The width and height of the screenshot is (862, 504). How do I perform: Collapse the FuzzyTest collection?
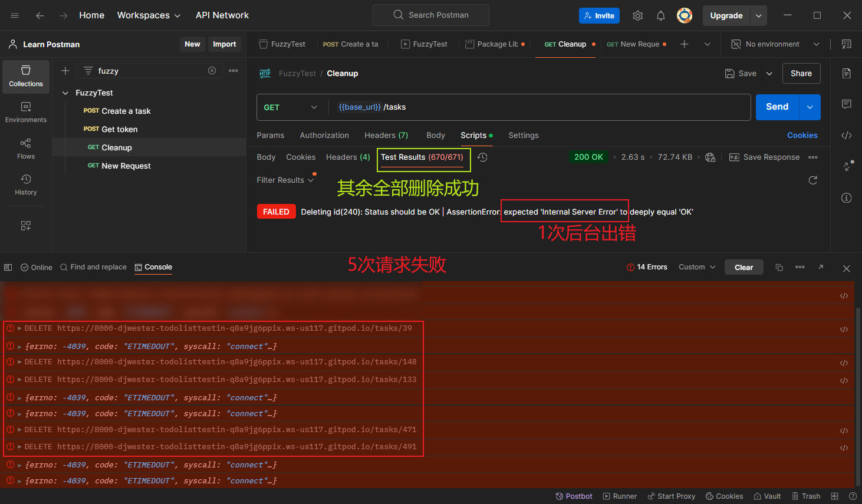[65, 93]
